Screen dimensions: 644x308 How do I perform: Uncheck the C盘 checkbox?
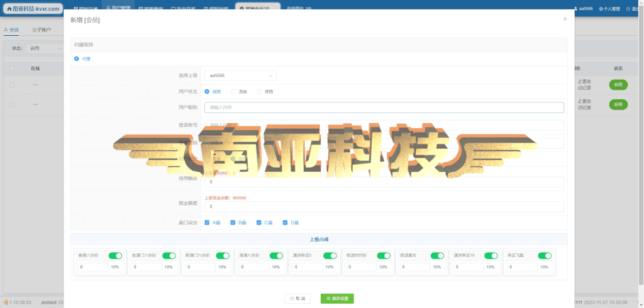pos(258,223)
